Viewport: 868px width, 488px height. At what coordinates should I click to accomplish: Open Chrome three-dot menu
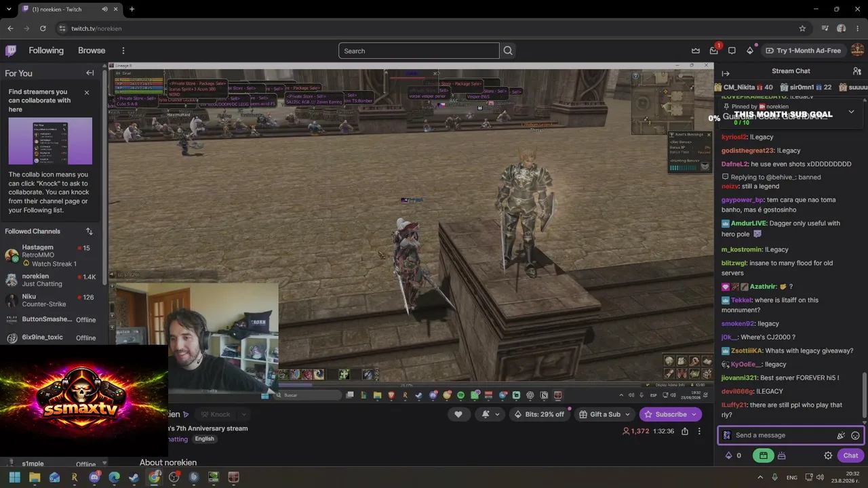click(858, 28)
